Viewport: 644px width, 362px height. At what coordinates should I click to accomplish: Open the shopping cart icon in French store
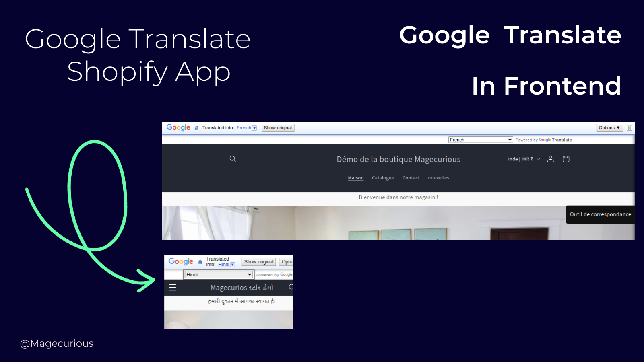pyautogui.click(x=566, y=159)
